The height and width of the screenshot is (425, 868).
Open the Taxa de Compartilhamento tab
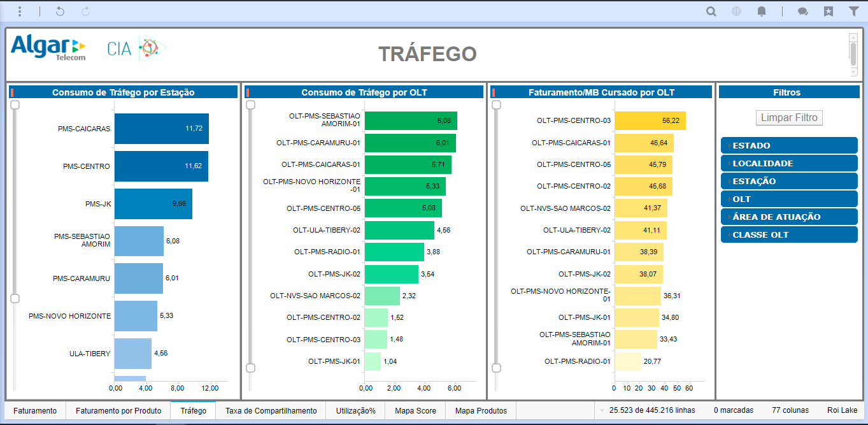click(x=271, y=411)
